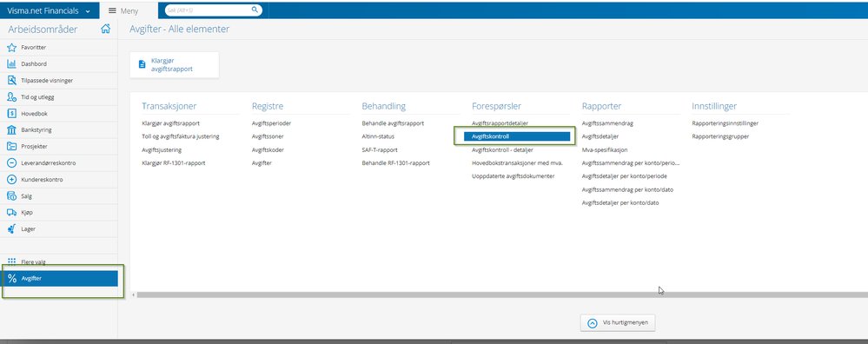Screen dimensions: 868x344
Task: Open the Flere valg grid icon
Action: point(11,262)
